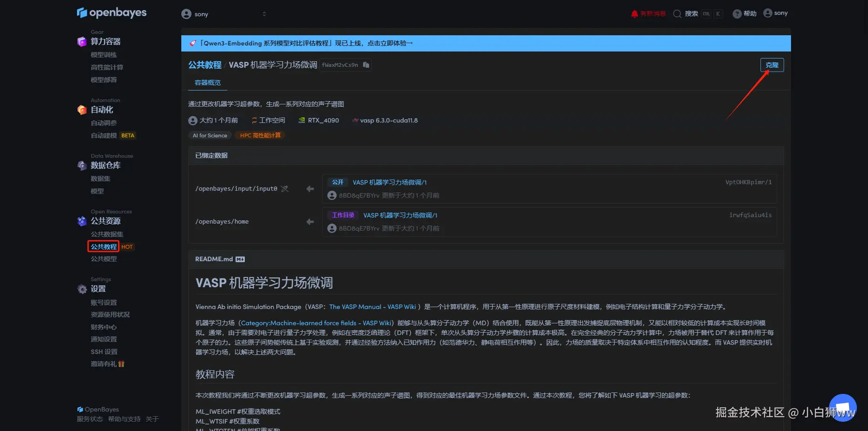Open the sony workspace switcher dropdown
The image size is (868, 431).
click(224, 14)
